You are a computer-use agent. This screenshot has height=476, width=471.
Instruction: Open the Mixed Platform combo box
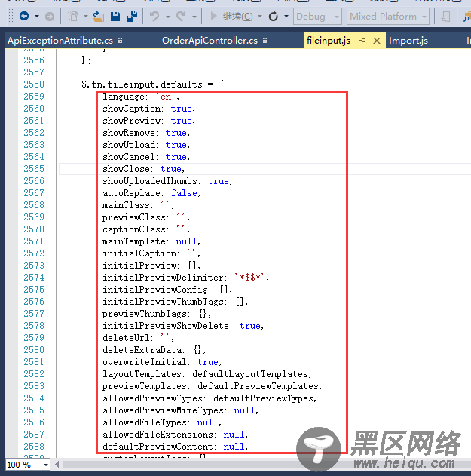(x=388, y=16)
